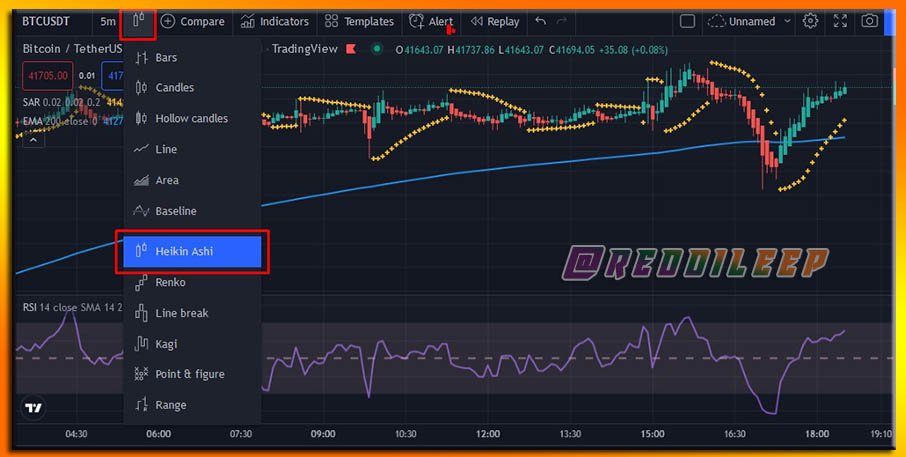Start bar Replay mode
906x457 pixels.
[495, 21]
